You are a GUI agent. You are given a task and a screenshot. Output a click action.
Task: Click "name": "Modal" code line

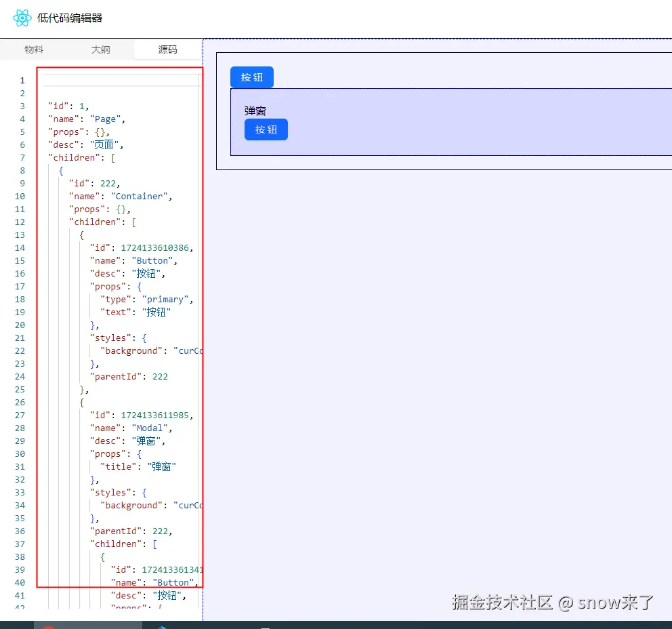pyautogui.click(x=131, y=428)
